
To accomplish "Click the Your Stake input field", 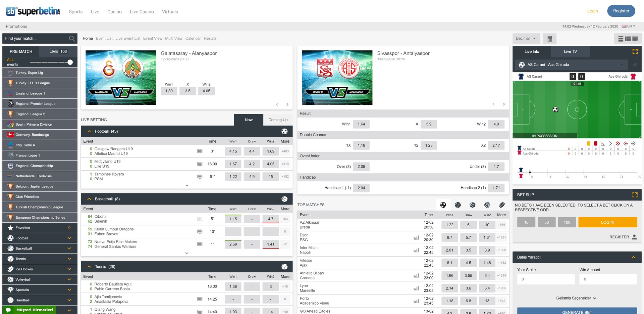I will pos(546,279).
